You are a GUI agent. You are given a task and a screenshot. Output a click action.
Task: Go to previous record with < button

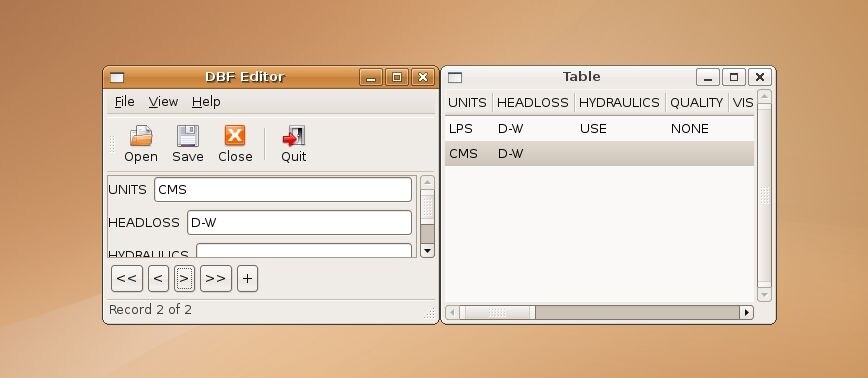pos(158,278)
